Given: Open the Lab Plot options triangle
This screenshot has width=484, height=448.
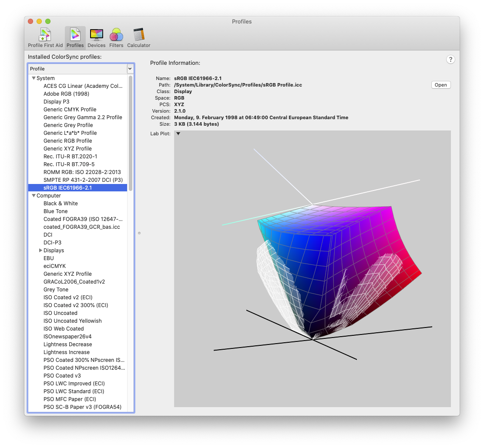Looking at the screenshot, I should [178, 134].
